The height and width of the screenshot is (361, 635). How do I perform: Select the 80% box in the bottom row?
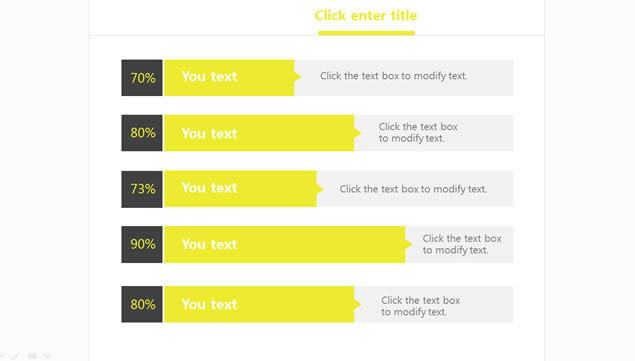[142, 304]
